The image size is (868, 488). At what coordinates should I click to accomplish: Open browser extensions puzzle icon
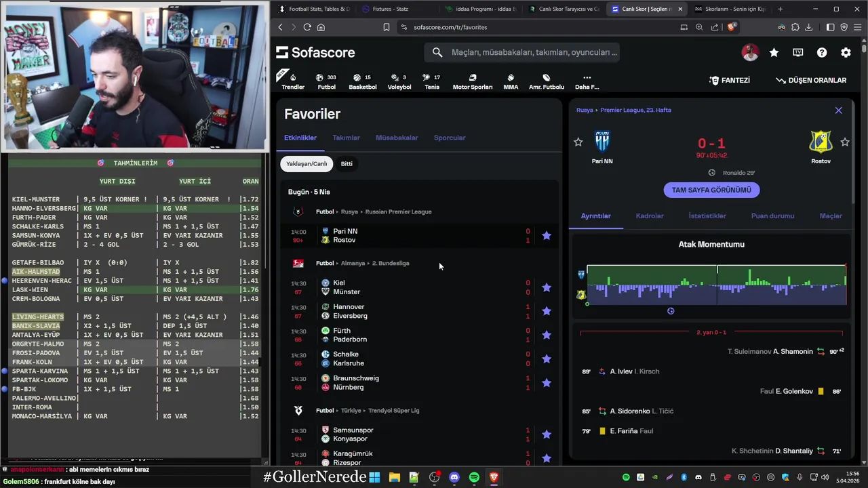click(795, 27)
